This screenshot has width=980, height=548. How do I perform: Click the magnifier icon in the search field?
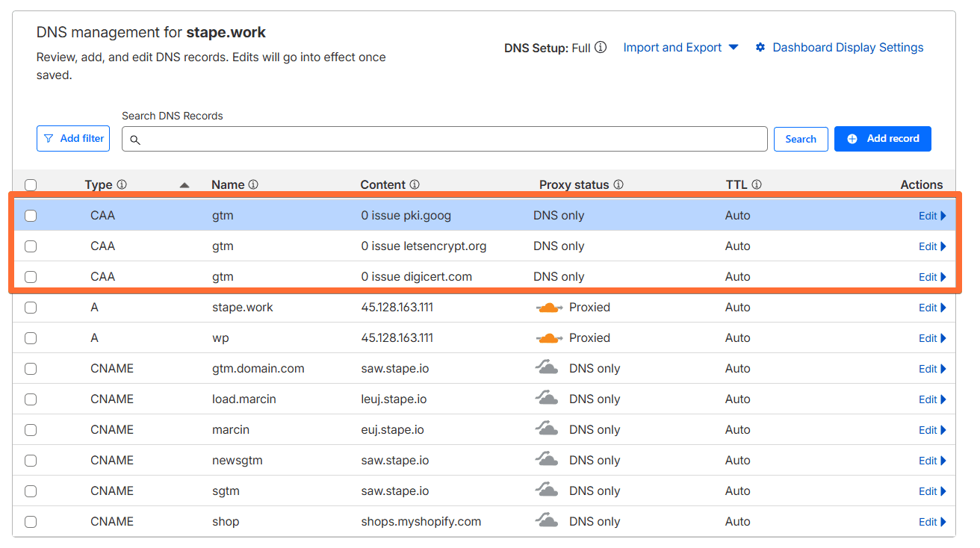(x=135, y=140)
